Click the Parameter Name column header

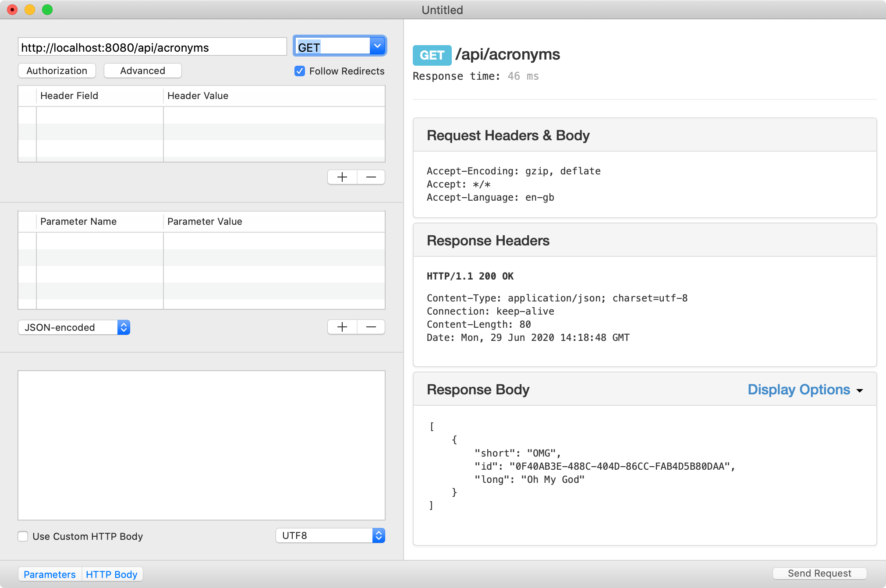pyautogui.click(x=99, y=221)
